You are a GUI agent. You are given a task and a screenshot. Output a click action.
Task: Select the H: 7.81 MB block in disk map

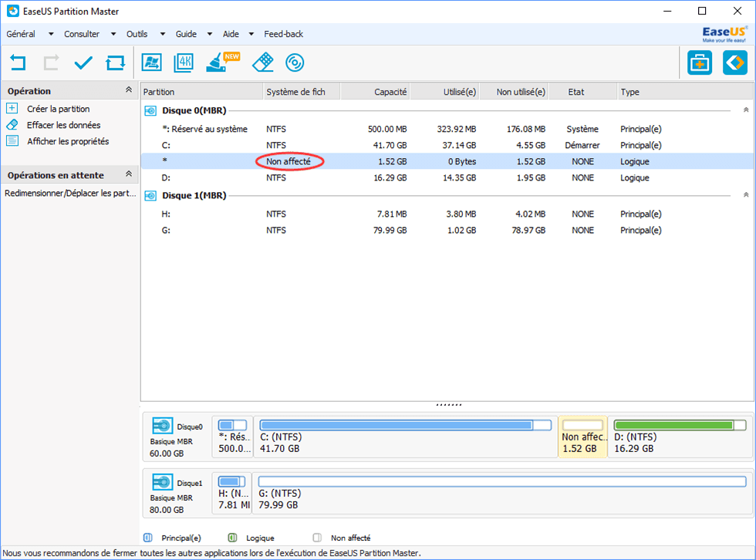(232, 494)
